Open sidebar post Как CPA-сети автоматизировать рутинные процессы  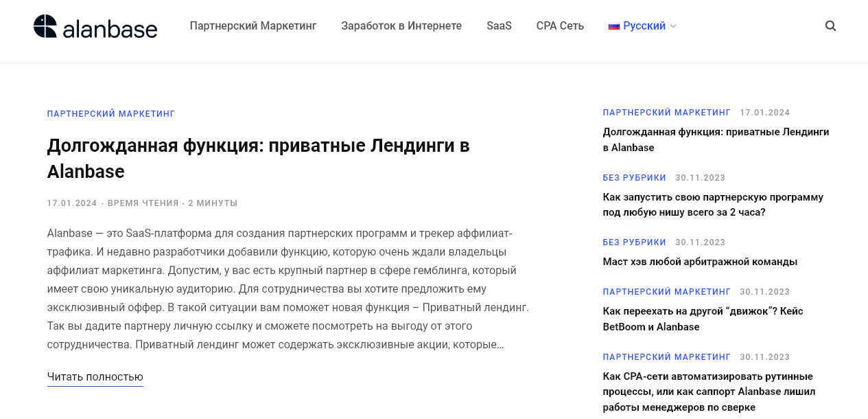(708, 392)
